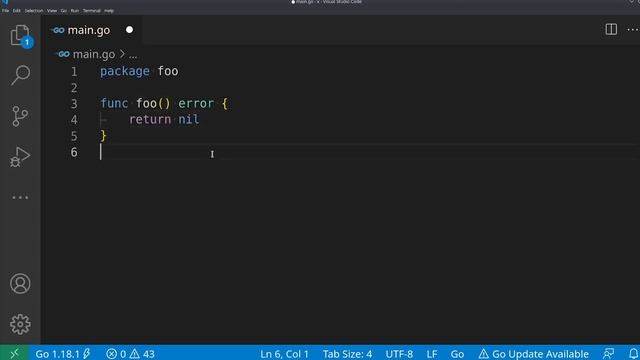This screenshot has width=640, height=360.
Task: Click main.go in the breadcrumb
Action: point(94,54)
